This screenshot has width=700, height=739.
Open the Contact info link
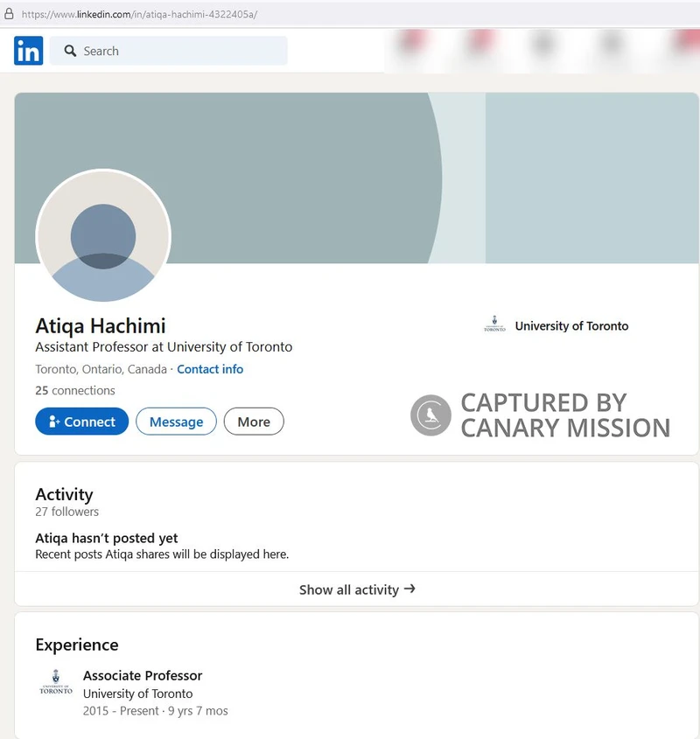click(x=210, y=369)
